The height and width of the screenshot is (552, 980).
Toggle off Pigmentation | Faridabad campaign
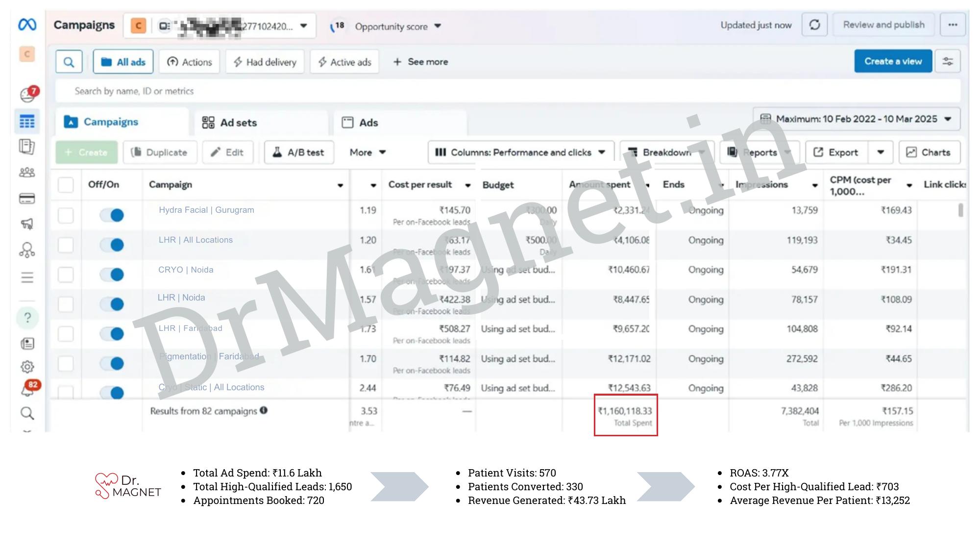(x=112, y=363)
